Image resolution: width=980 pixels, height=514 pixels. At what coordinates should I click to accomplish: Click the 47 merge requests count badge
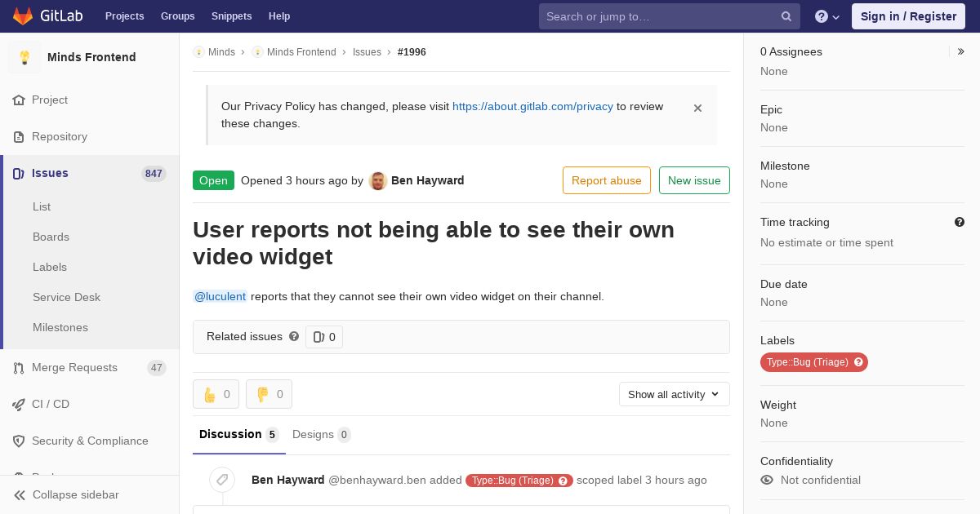[x=157, y=368]
